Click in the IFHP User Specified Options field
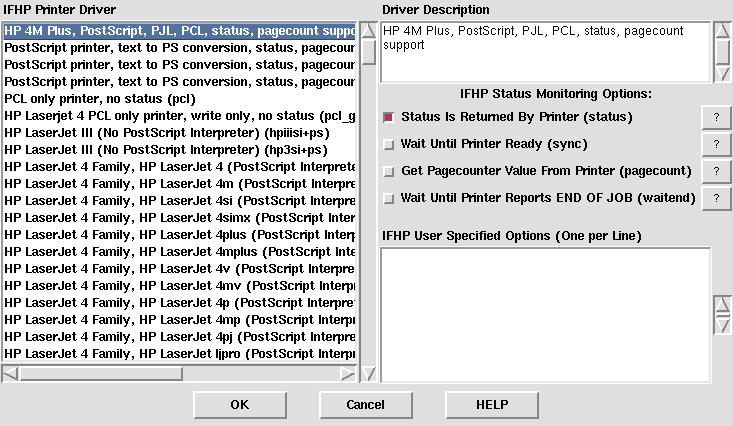 point(545,314)
